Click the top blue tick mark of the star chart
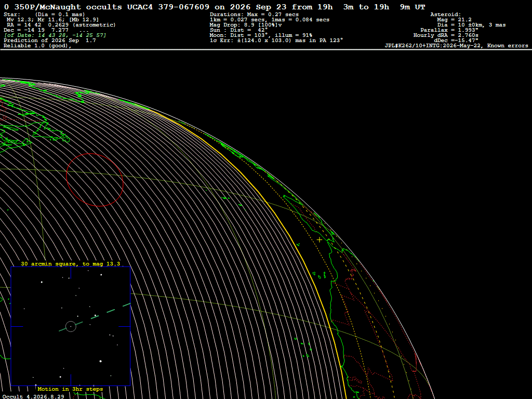This screenshot has height=399, width=532. tap(71, 272)
